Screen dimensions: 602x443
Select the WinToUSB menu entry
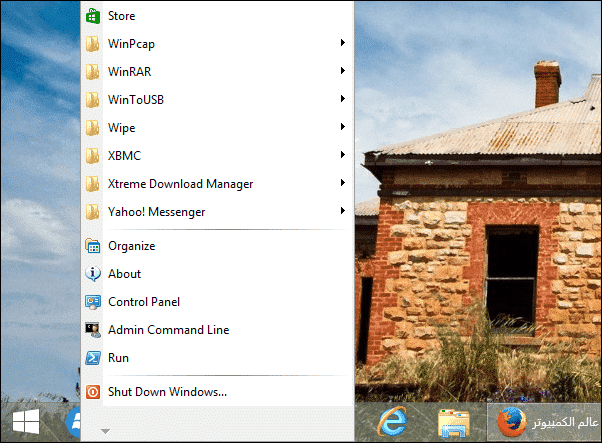[x=137, y=100]
